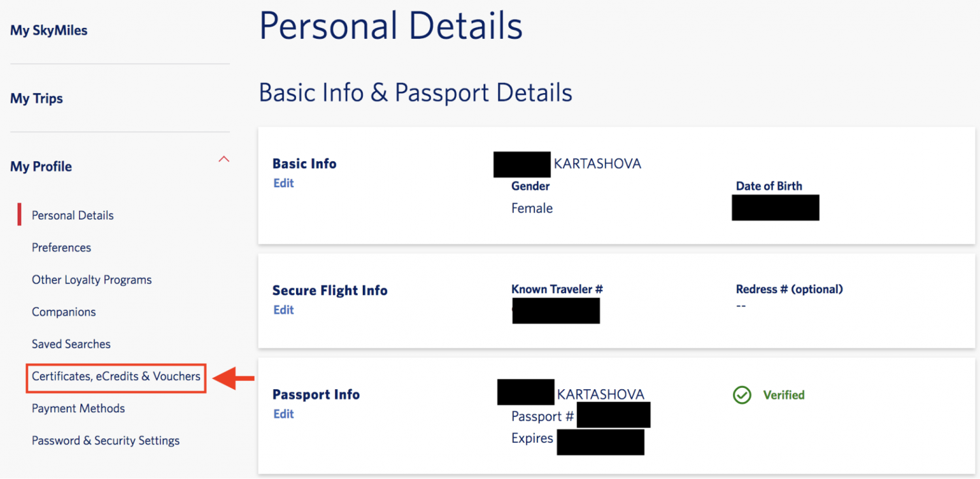Navigate to Preferences
This screenshot has height=479, width=980.
click(x=61, y=248)
